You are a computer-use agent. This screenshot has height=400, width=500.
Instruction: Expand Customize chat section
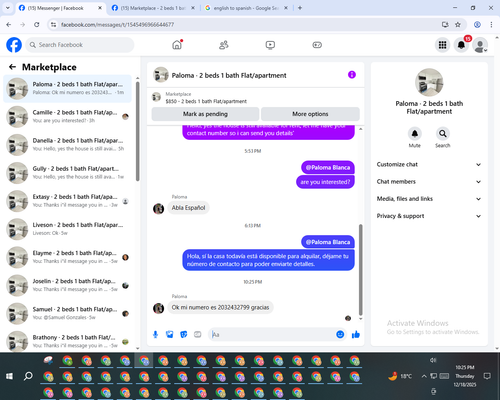(429, 164)
